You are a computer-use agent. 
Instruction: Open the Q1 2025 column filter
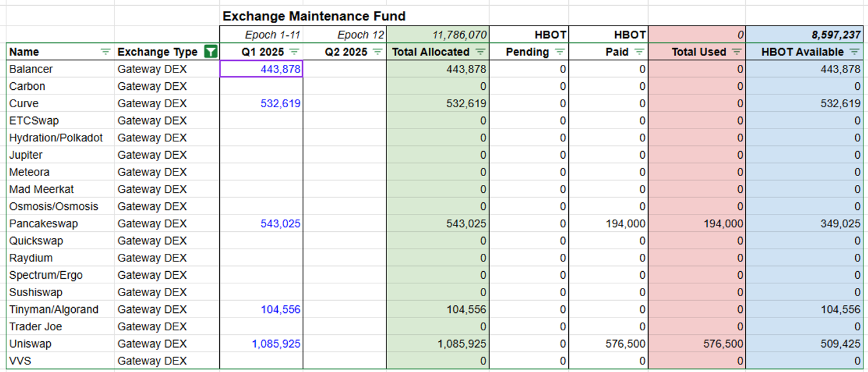(294, 52)
